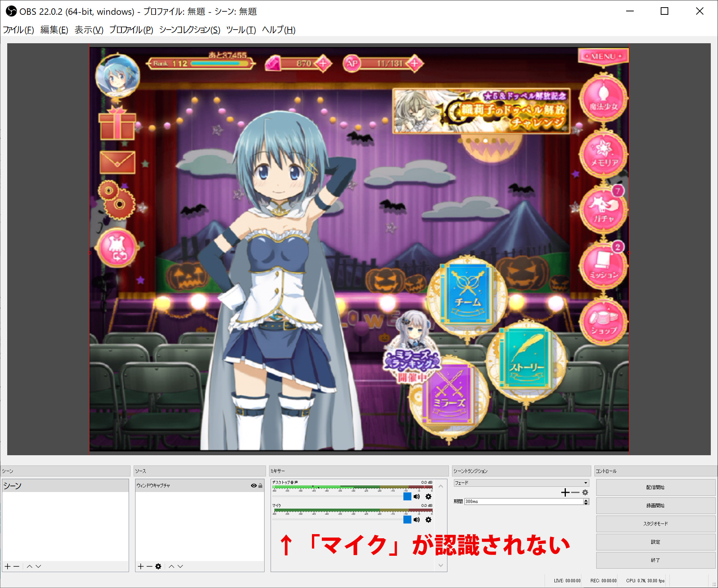This screenshot has height=588, width=718.
Task: Add a new source in ソース panel
Action: click(140, 566)
